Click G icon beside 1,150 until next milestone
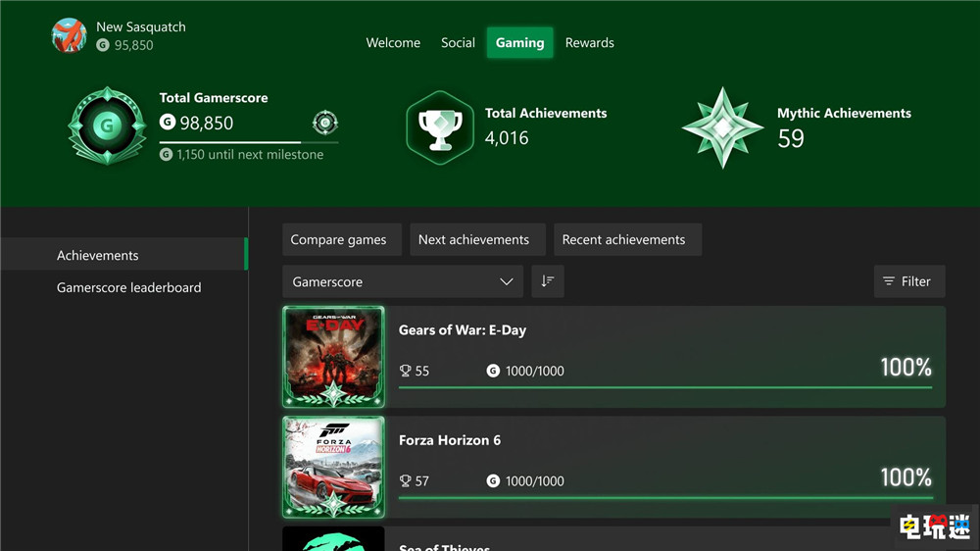Viewport: 980px width, 551px height. (166, 154)
